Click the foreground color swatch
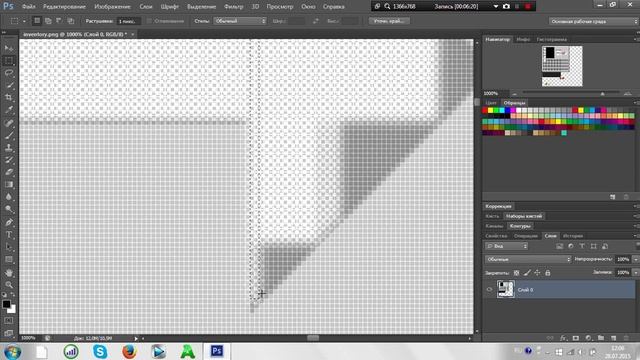This screenshot has width=640, height=360. pos(6,304)
